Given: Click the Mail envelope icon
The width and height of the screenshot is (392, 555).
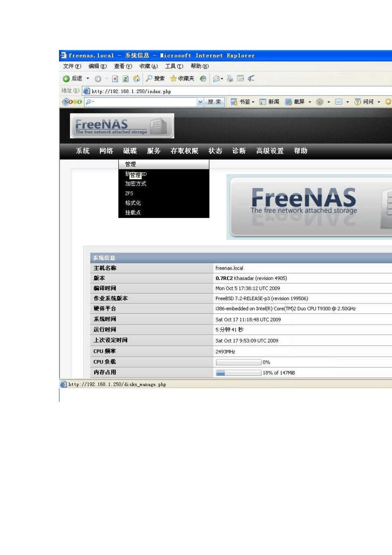Looking at the screenshot, I should 217,78.
